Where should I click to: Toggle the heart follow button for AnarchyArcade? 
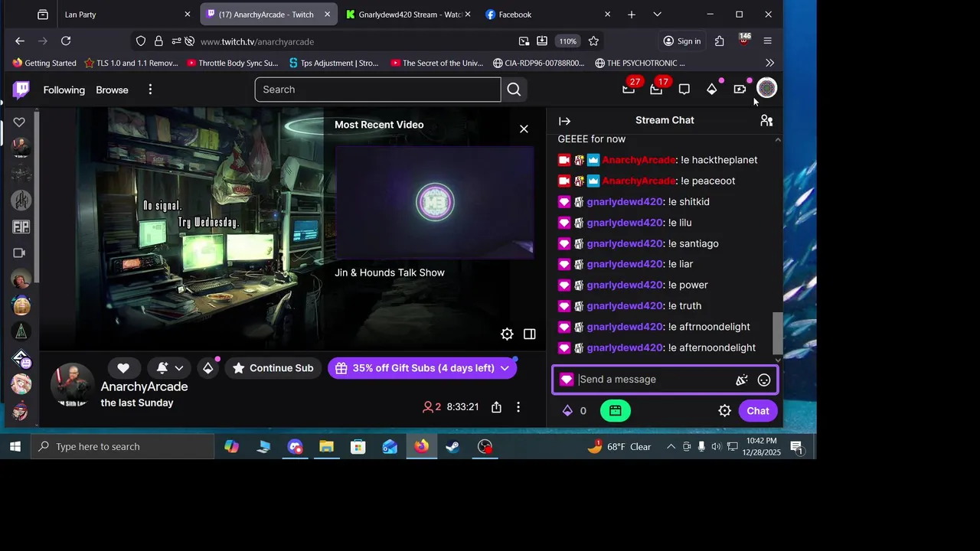123,368
